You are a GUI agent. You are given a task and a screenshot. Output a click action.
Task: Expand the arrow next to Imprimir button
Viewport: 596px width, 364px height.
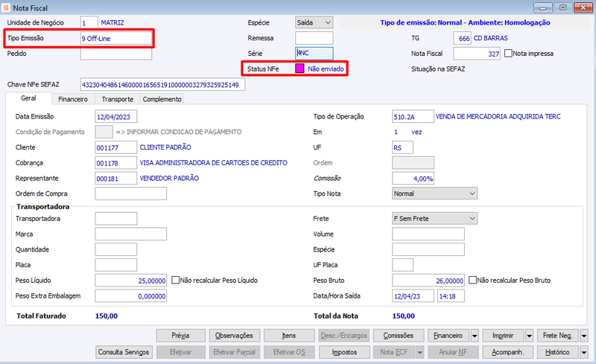click(530, 336)
